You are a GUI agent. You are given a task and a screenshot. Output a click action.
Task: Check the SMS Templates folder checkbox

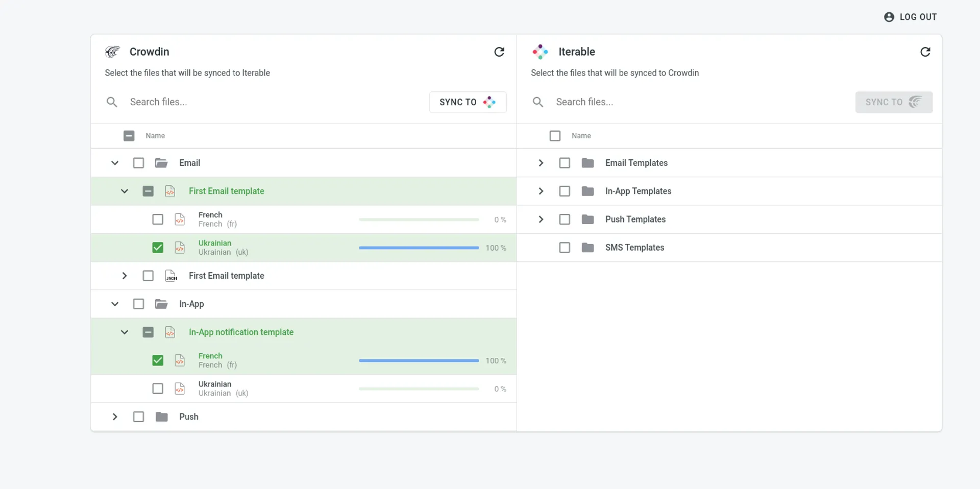click(565, 248)
